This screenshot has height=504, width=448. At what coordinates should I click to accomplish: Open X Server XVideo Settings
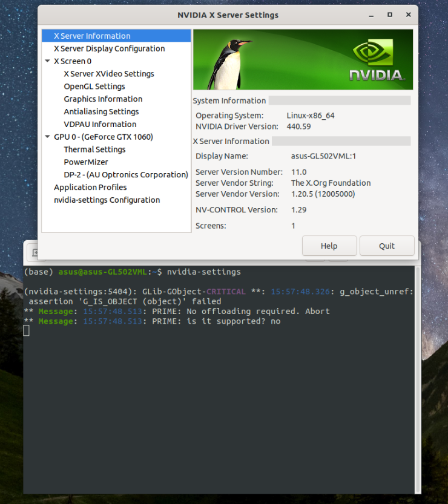(x=109, y=74)
